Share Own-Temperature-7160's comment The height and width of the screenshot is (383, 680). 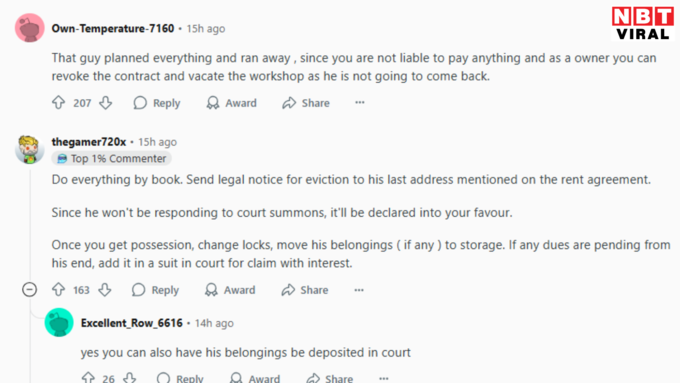[306, 103]
